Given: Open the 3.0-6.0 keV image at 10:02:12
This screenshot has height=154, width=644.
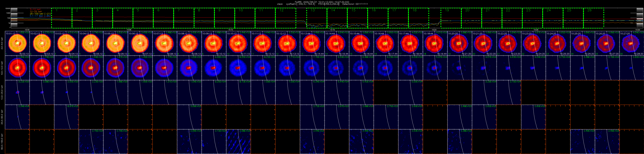Looking at the screenshot, I should [x=42, y=43].
